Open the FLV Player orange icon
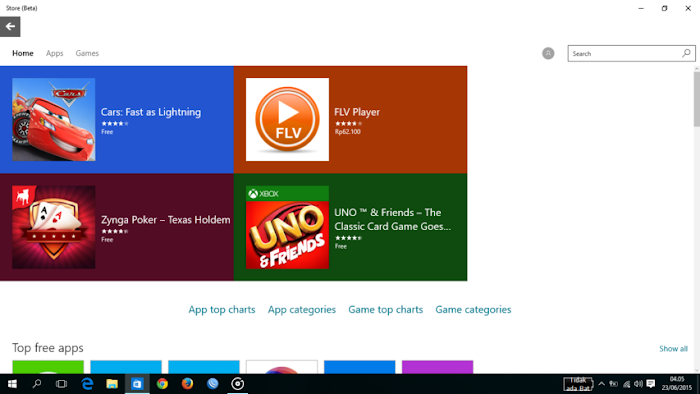The image size is (700, 394). point(287,119)
